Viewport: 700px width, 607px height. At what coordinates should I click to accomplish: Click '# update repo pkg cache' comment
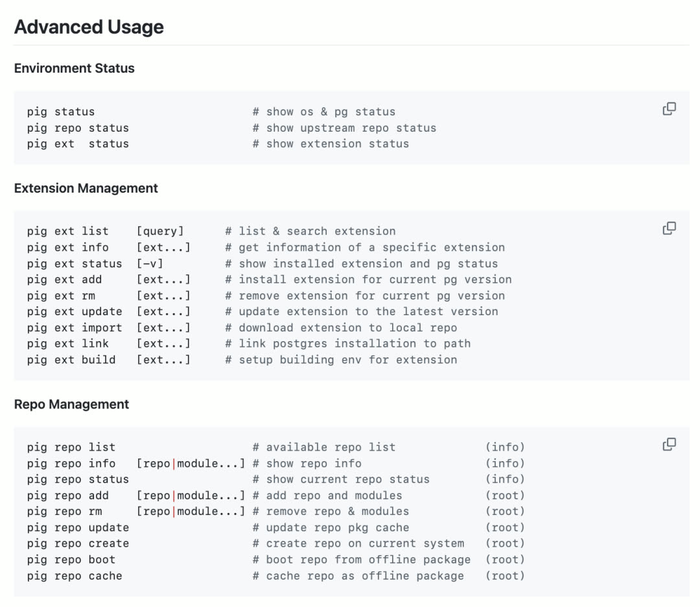[x=331, y=528]
